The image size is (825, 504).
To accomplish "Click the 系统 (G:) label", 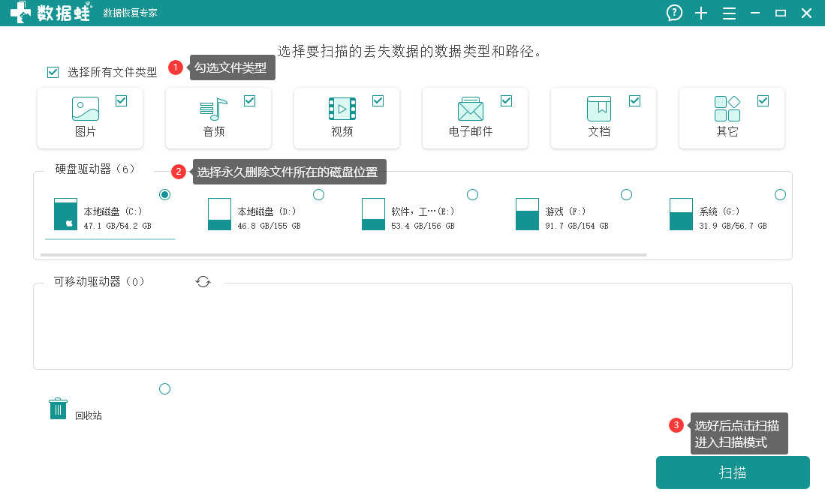I will tap(720, 211).
